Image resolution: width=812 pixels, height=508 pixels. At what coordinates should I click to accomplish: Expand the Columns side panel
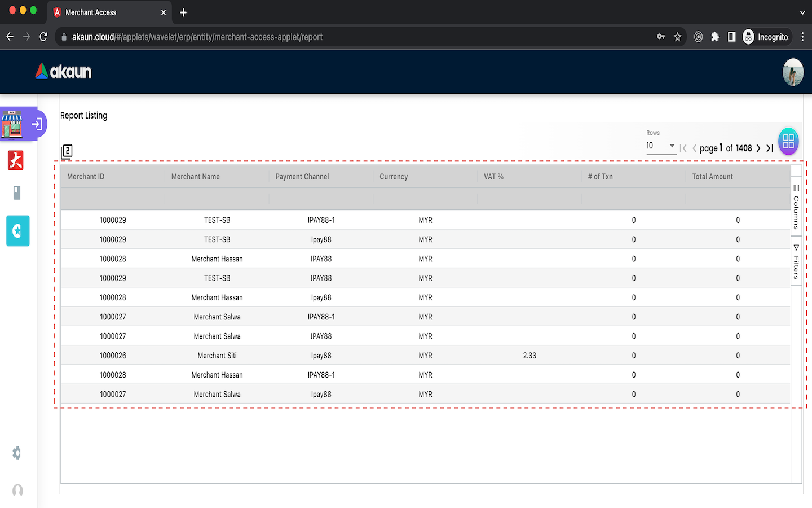[x=796, y=207]
